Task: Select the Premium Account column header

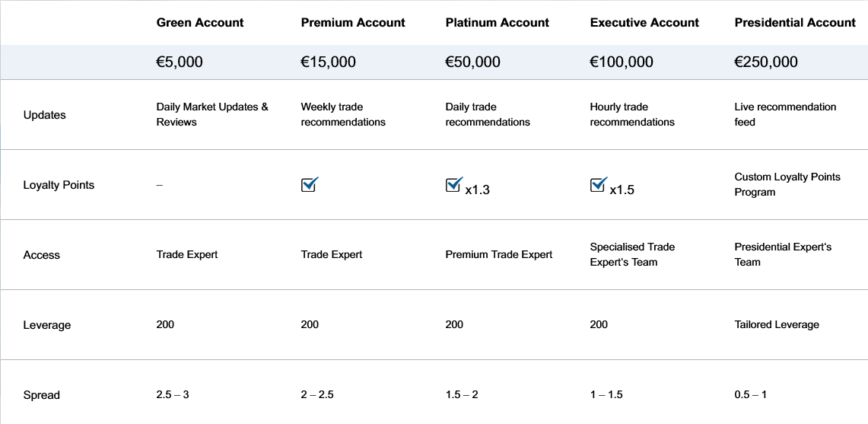Action: (353, 23)
